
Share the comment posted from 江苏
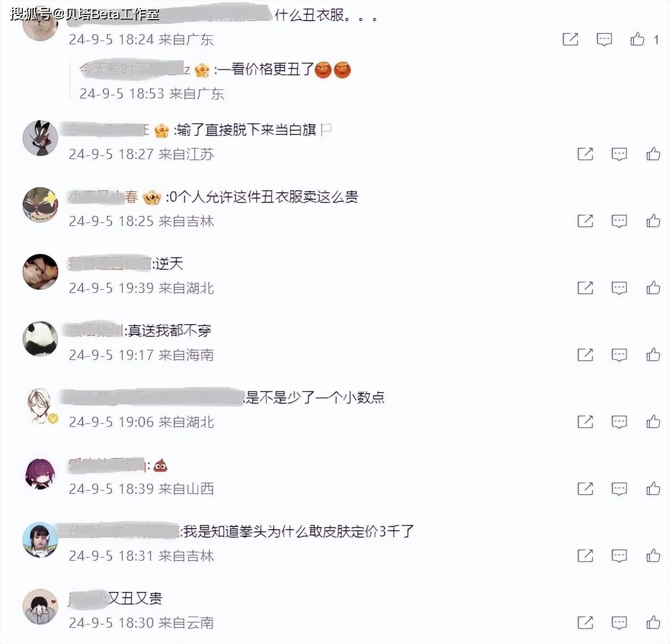coord(585,154)
